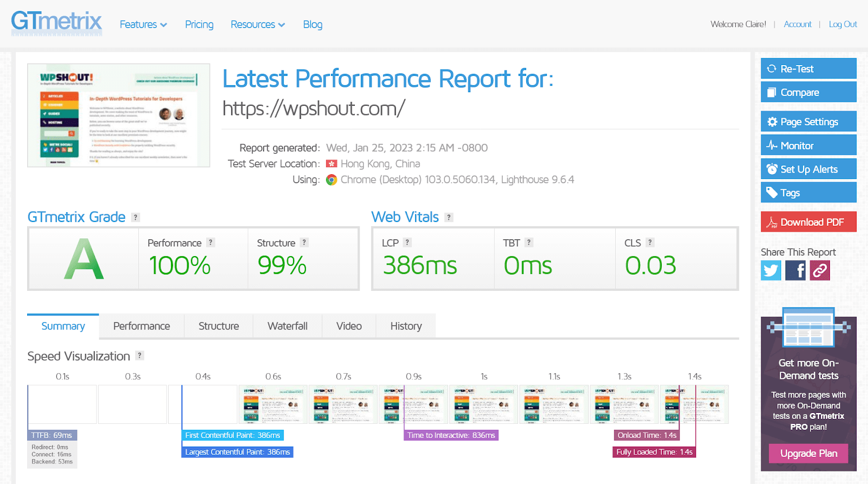Click the TBT help question mark

coord(529,243)
